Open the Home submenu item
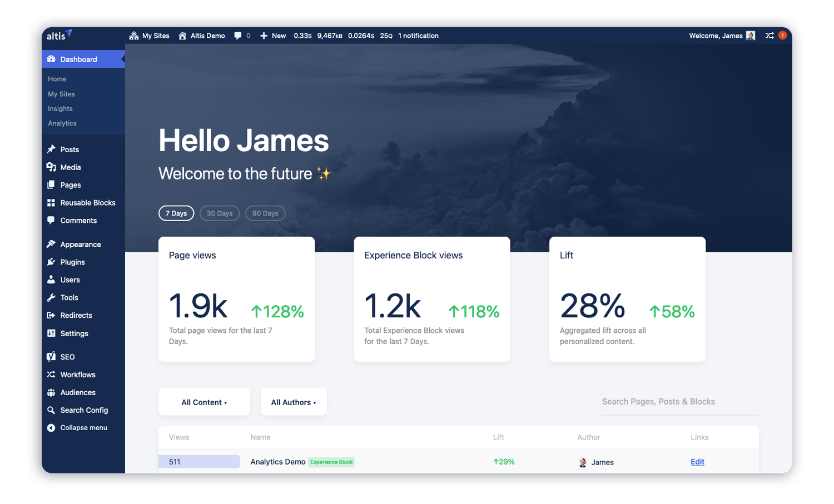Screen dimensions: 834x504 57,79
